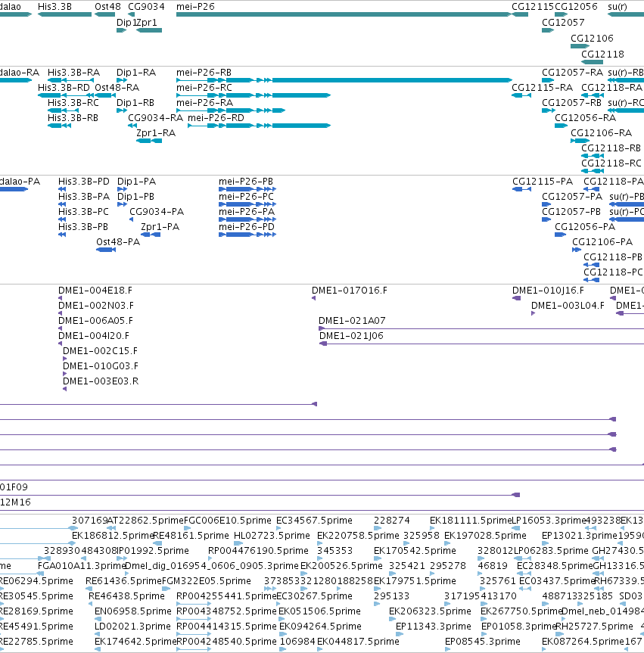
Task: Click the Dip1-RB transcript label
Action: [x=135, y=102]
